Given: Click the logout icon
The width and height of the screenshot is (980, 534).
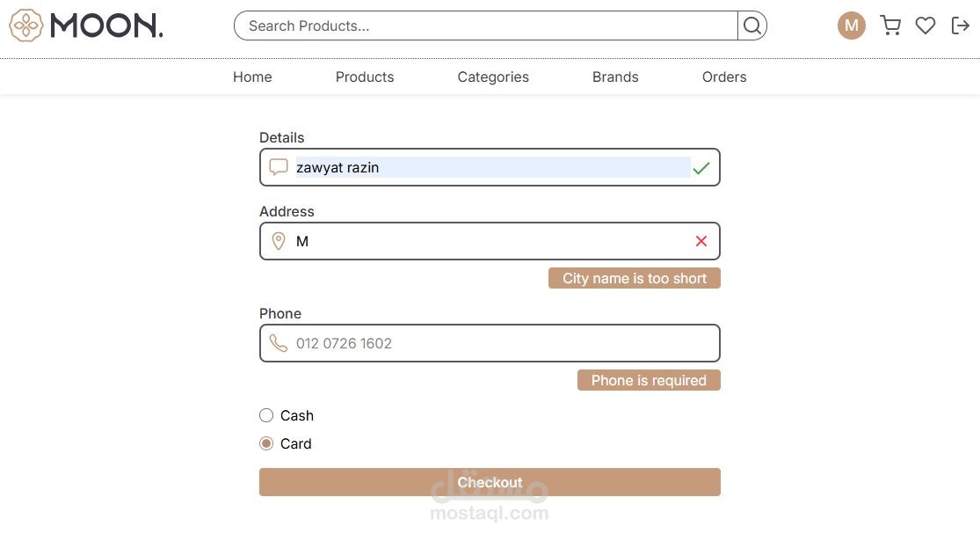Looking at the screenshot, I should 960,26.
